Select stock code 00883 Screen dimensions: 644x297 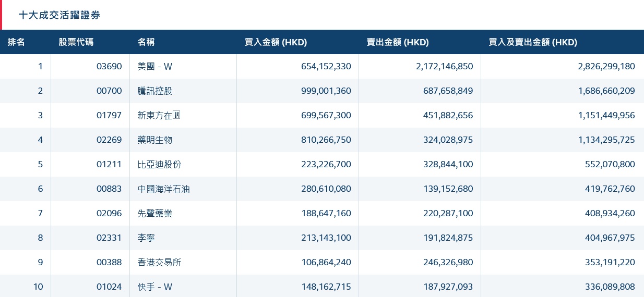(109, 189)
